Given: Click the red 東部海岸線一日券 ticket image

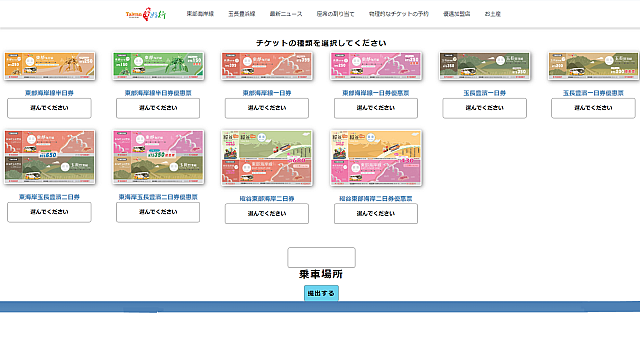Looking at the screenshot, I should 267,66.
